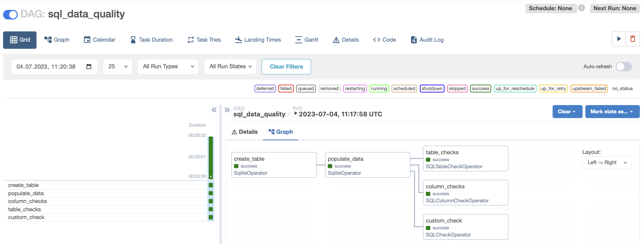Viewport: 644px width, 244px height.
Task: Click the schedule info icon
Action: point(582,8)
